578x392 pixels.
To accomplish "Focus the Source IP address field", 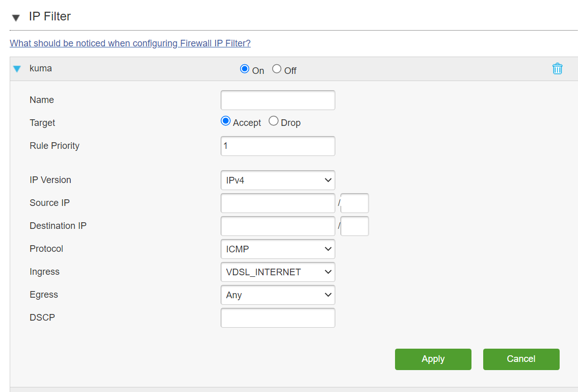I will pos(278,203).
